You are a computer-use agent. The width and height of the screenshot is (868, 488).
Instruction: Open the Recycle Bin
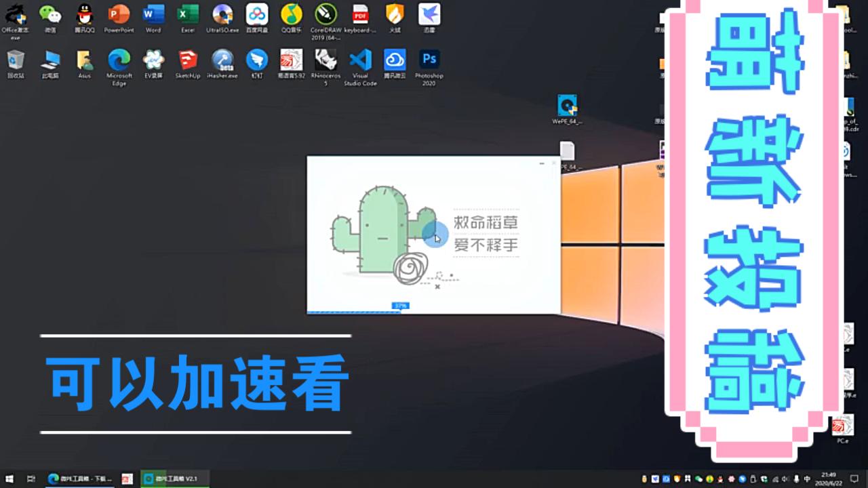click(x=16, y=64)
